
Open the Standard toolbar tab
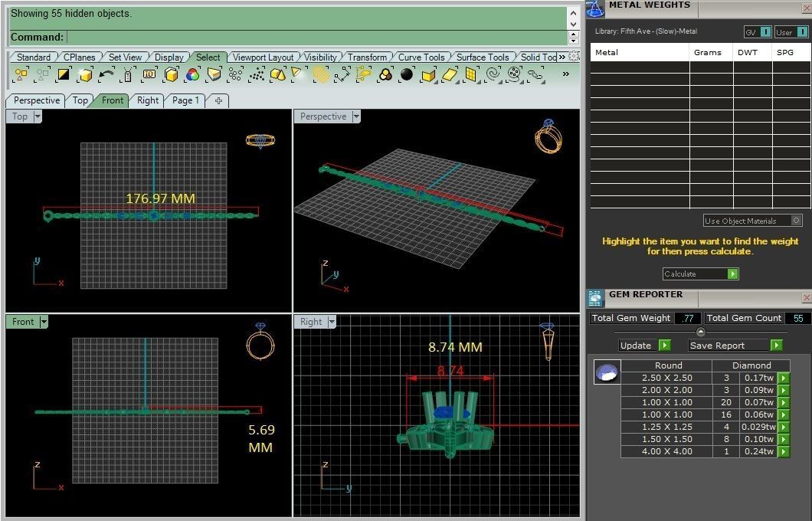click(33, 57)
